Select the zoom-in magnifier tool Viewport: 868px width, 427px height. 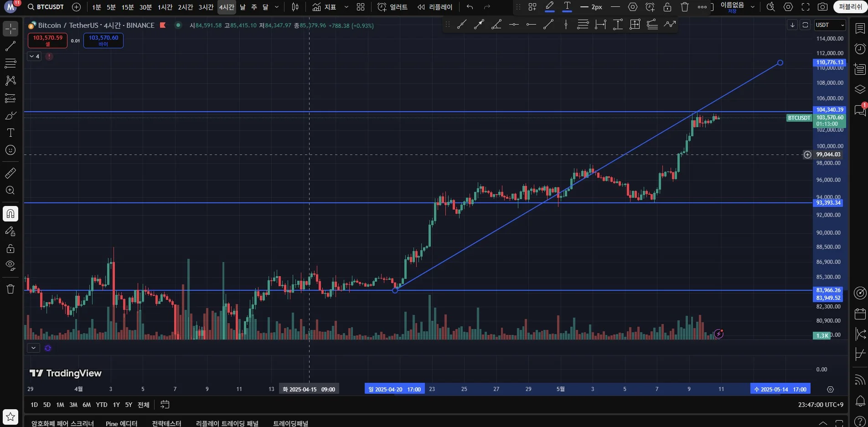tap(10, 190)
